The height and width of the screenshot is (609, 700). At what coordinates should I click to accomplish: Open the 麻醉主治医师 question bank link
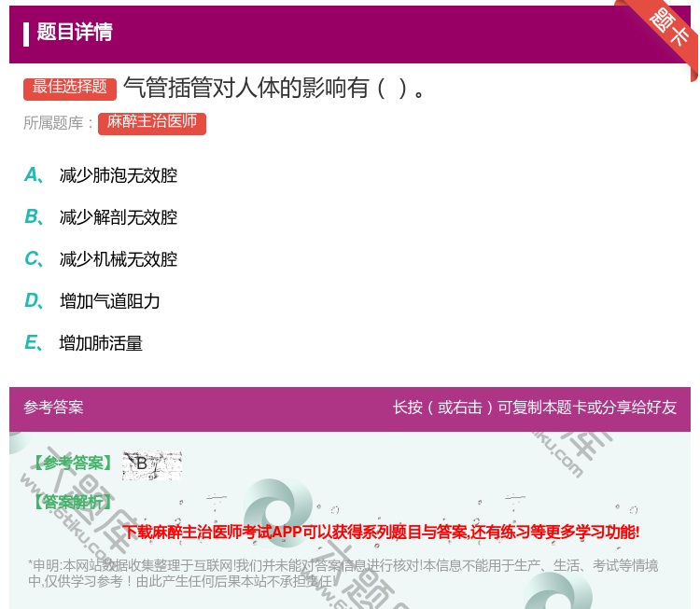click(152, 123)
